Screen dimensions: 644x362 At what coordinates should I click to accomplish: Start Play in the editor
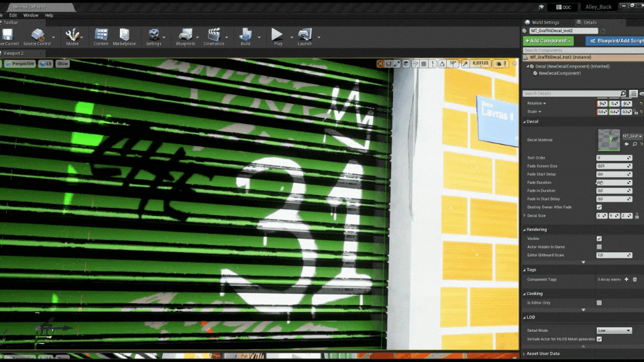tap(278, 36)
